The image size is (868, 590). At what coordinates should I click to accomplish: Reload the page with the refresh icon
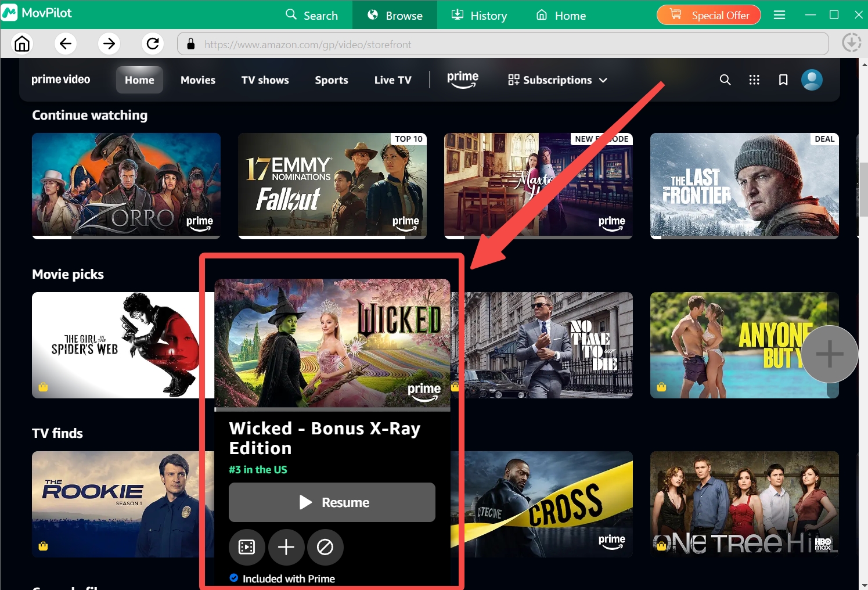pyautogui.click(x=152, y=43)
